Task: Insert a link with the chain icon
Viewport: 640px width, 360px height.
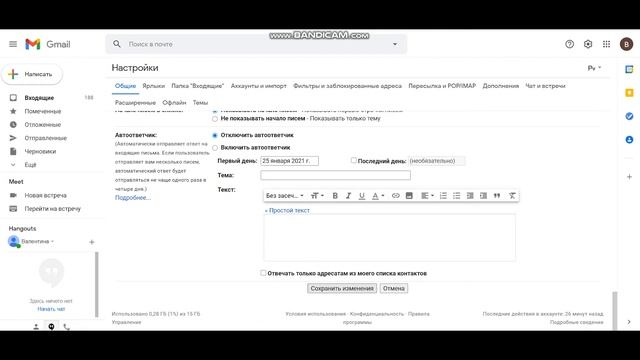Action: tap(396, 196)
